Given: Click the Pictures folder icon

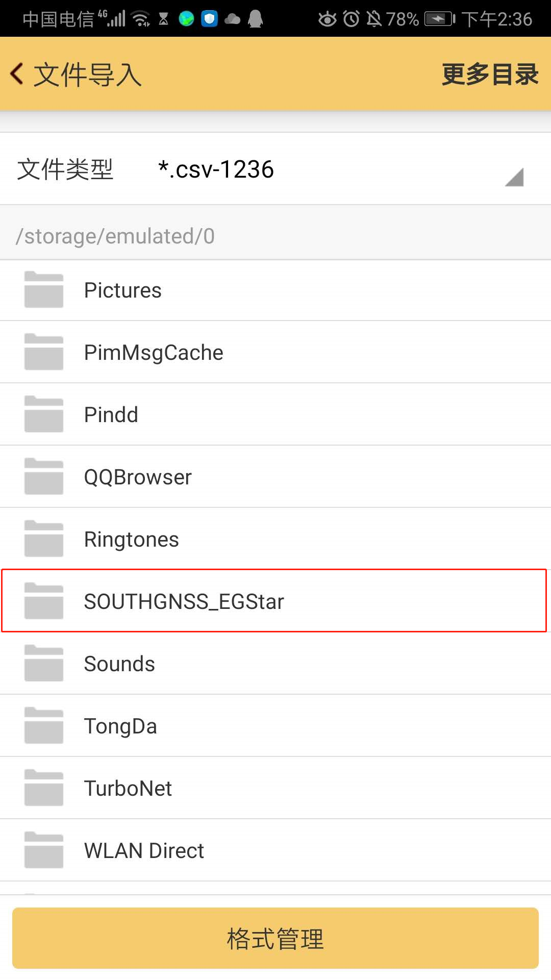Looking at the screenshot, I should tap(44, 290).
